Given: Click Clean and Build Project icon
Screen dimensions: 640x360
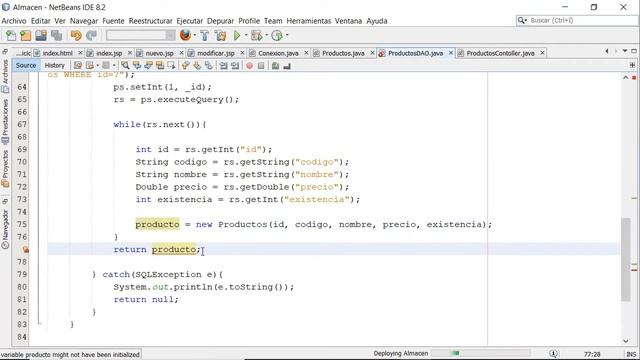Looking at the screenshot, I should point(220,36).
